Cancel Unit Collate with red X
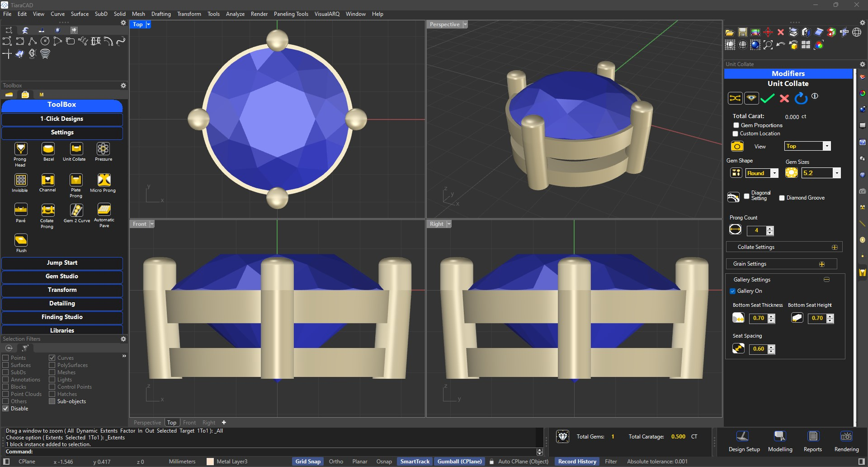Image resolution: width=868 pixels, height=467 pixels. (784, 98)
